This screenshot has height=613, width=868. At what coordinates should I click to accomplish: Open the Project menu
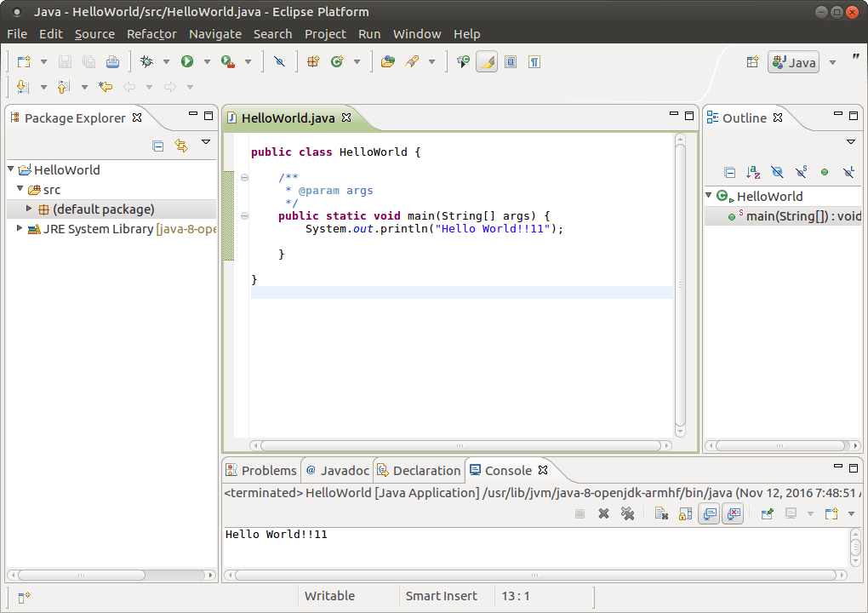(x=325, y=34)
